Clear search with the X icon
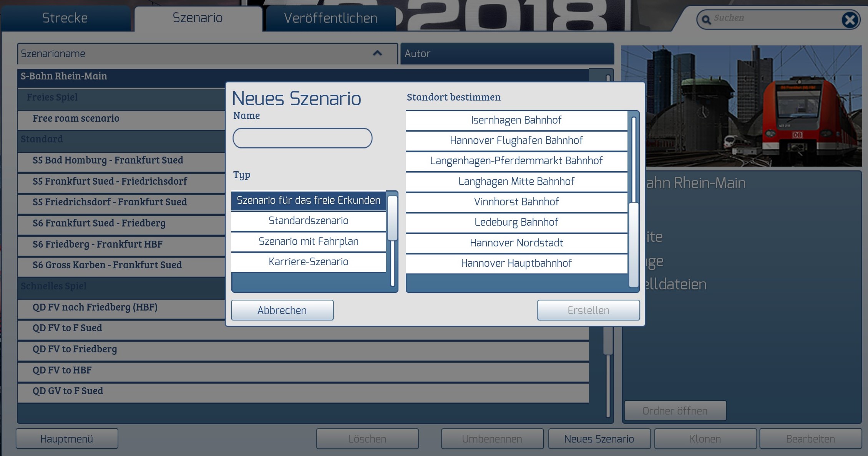 tap(850, 20)
